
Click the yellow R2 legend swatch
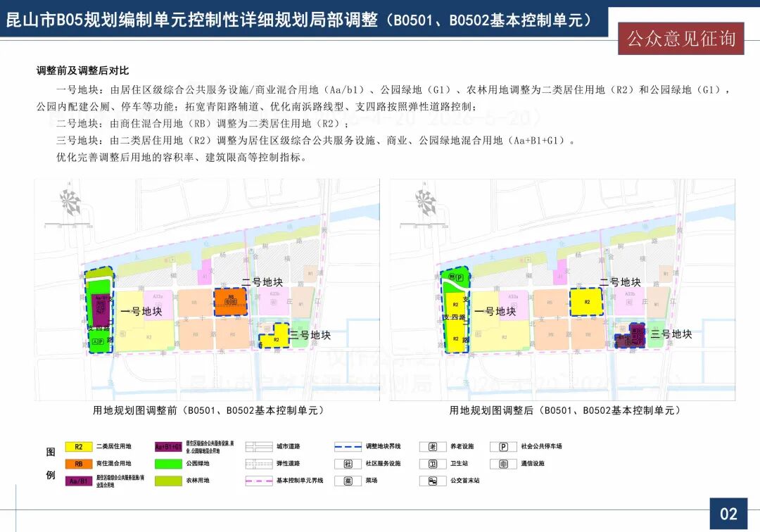pyautogui.click(x=79, y=446)
